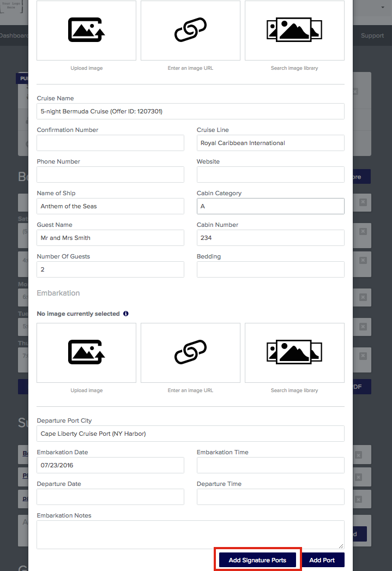Viewport: 392px width, 571px height.
Task: Open the account dropdown arrow in top bar
Action: click(383, 7)
